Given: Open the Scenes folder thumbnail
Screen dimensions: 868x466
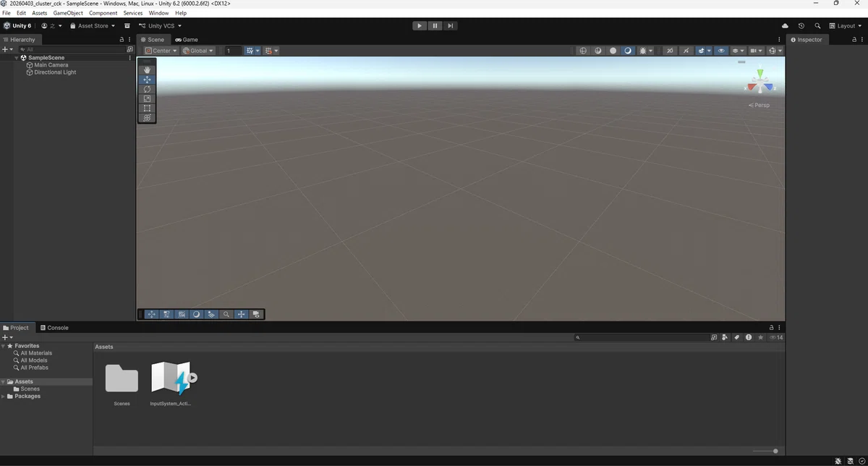Looking at the screenshot, I should click(122, 378).
